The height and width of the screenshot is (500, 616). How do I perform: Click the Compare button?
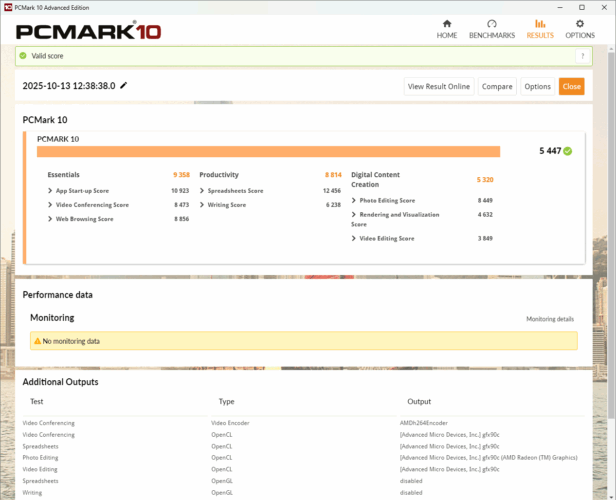click(x=497, y=86)
